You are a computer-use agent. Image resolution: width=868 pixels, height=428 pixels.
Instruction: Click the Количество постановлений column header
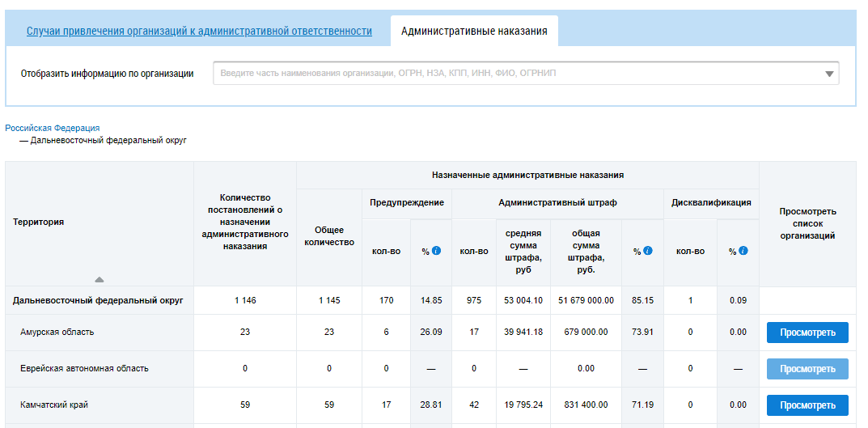point(244,222)
